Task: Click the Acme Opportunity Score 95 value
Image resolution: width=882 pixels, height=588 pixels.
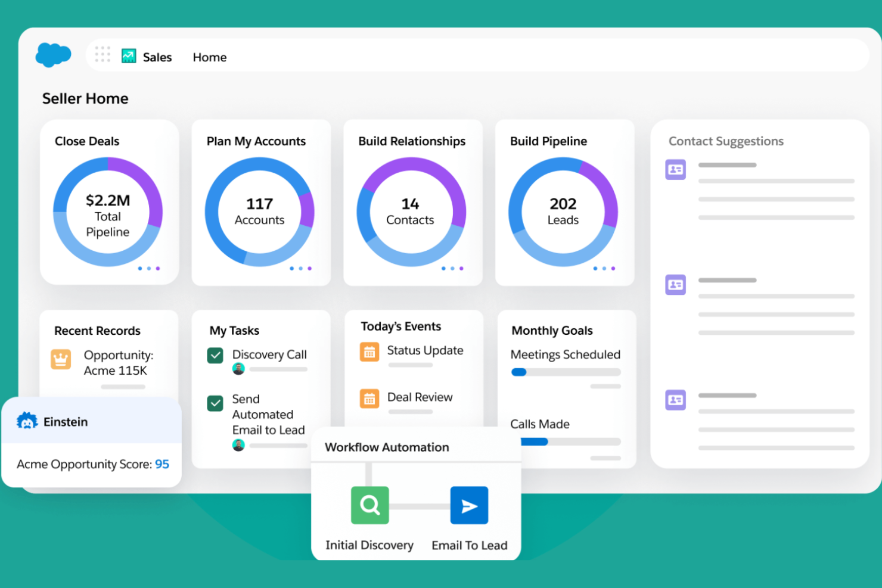Action: pyautogui.click(x=162, y=464)
